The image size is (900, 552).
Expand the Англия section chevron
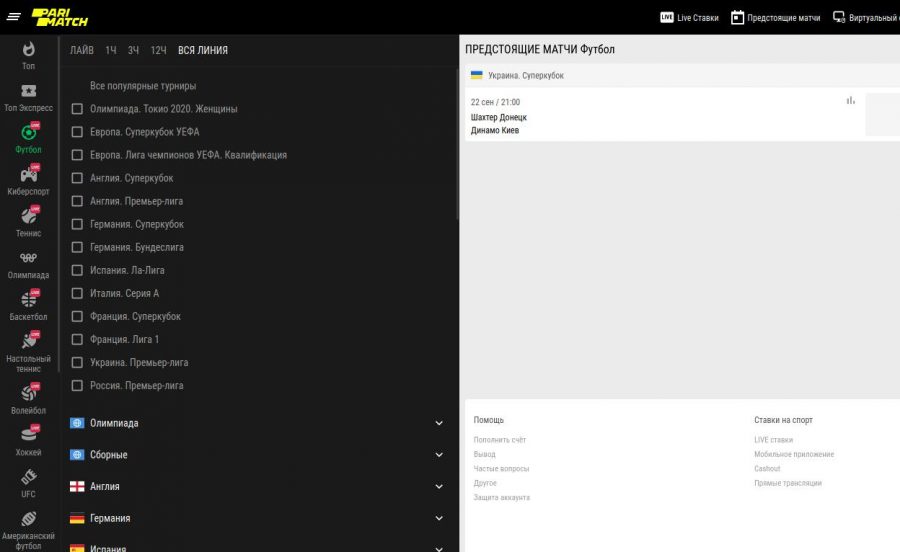point(439,487)
